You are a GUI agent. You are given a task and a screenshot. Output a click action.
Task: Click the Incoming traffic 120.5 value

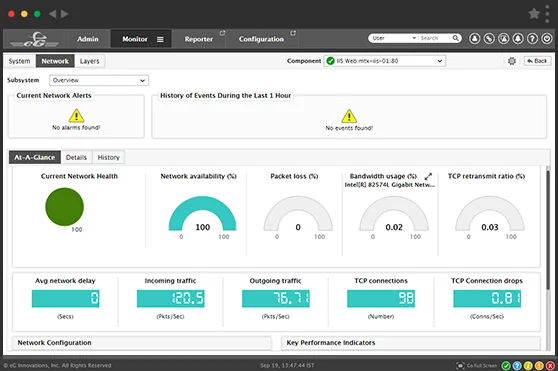click(x=171, y=298)
